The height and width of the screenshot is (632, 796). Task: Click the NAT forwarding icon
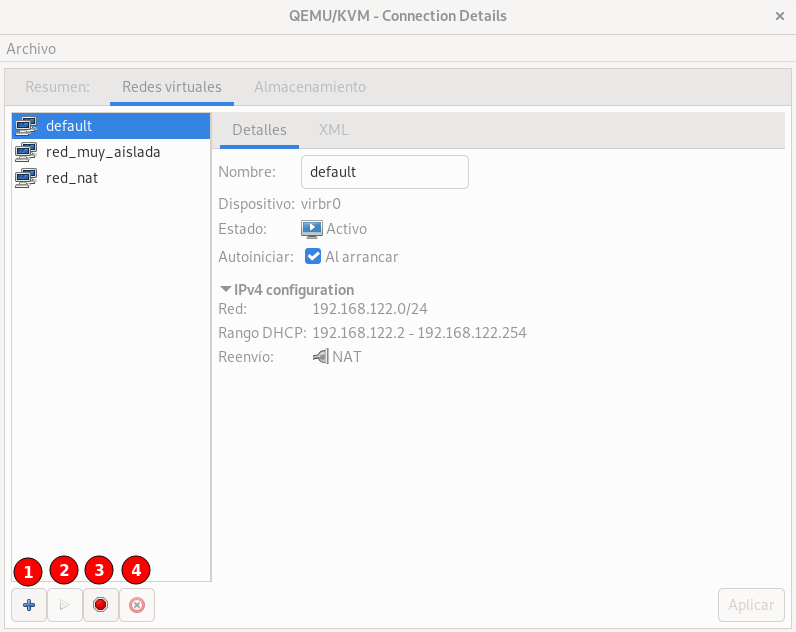[320, 357]
